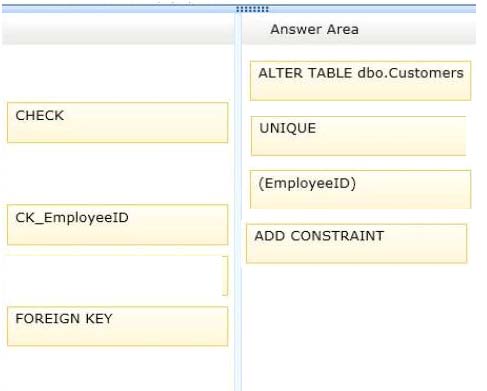Screen dimensions: 487x391
Task: Select the (EmployeeID) block
Action: click(x=360, y=190)
